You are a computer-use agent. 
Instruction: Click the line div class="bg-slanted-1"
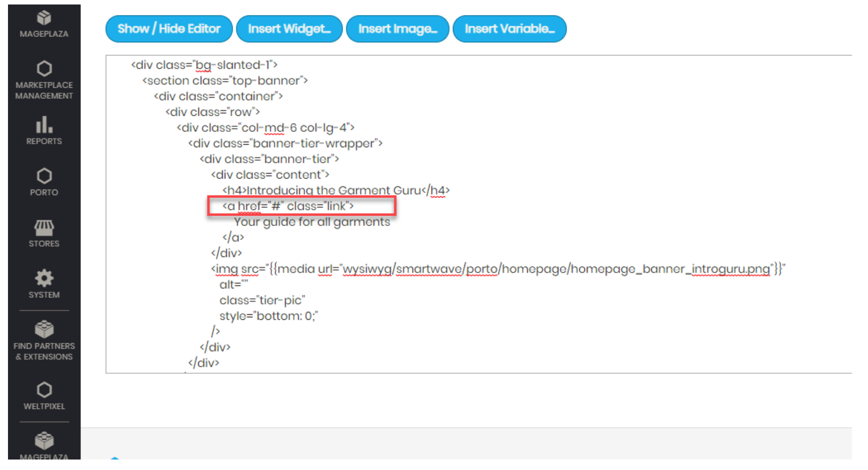coord(204,65)
